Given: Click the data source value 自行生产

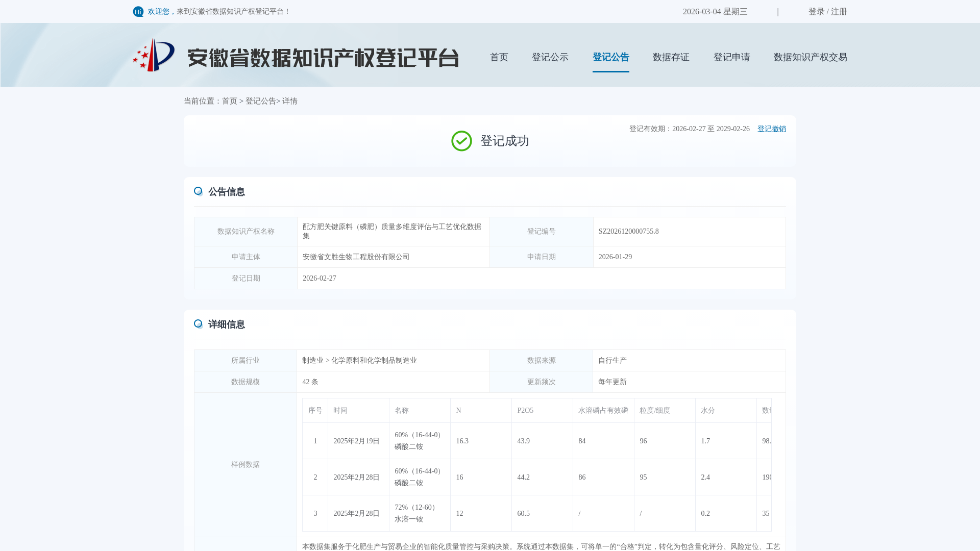Looking at the screenshot, I should (612, 361).
